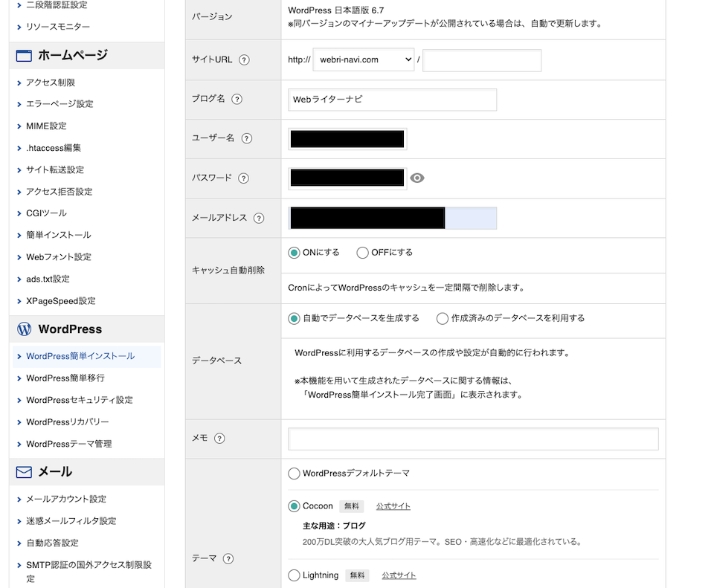Open 自動応答設定 in sidebar
The image size is (714, 588).
[52, 543]
